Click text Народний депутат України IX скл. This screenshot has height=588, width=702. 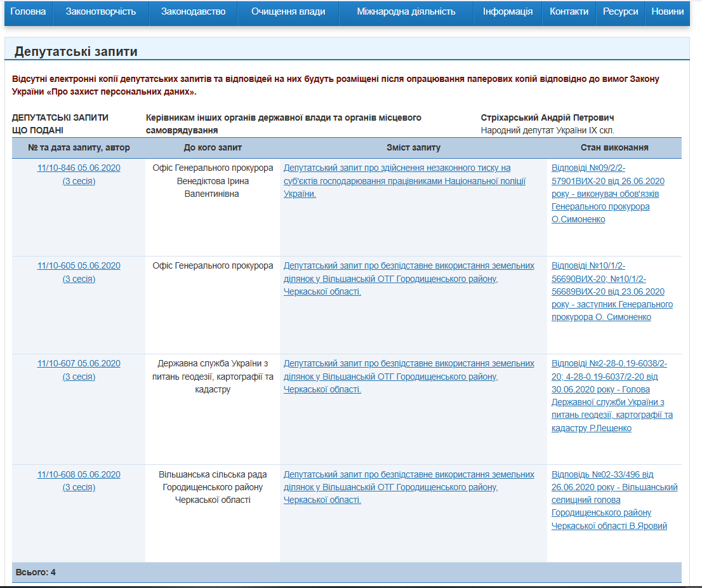pyautogui.click(x=548, y=130)
